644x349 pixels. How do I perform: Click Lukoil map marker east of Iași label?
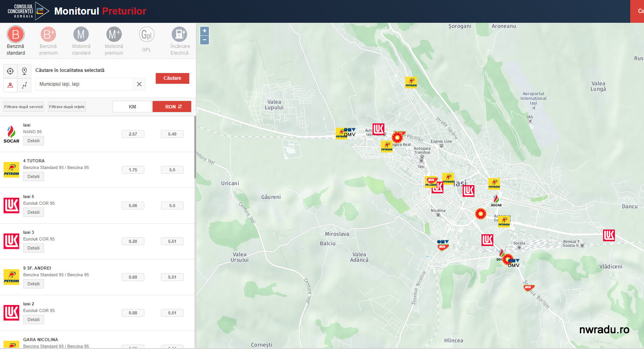pos(468,191)
